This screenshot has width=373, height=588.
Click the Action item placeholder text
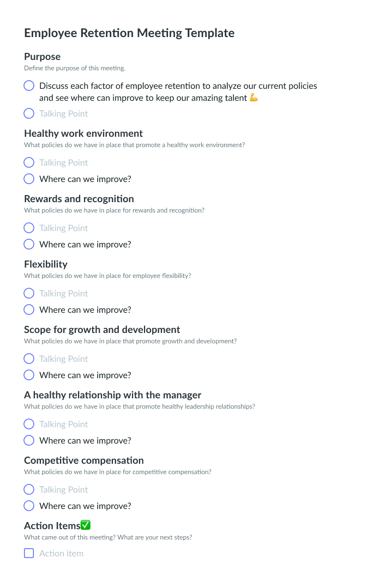tap(61, 554)
